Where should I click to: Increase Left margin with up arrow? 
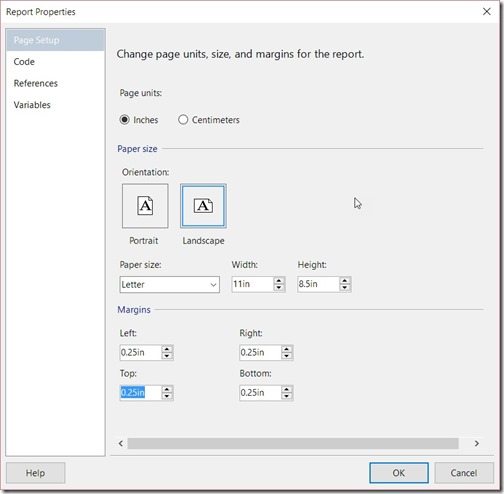click(167, 349)
